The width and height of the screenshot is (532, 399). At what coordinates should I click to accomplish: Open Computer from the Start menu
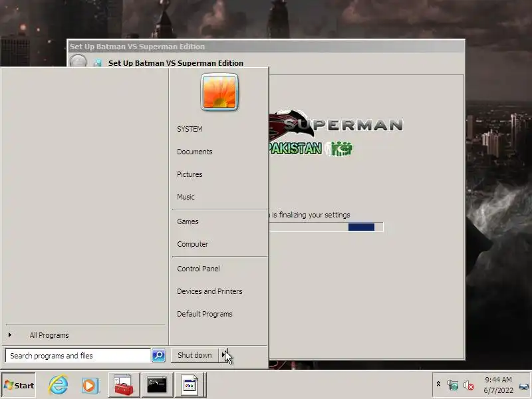point(193,244)
